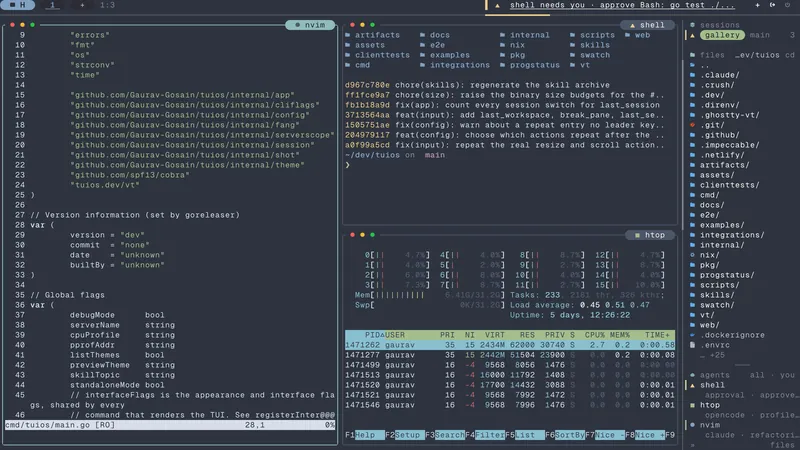Click the agents header icon in sidebar

(692, 375)
